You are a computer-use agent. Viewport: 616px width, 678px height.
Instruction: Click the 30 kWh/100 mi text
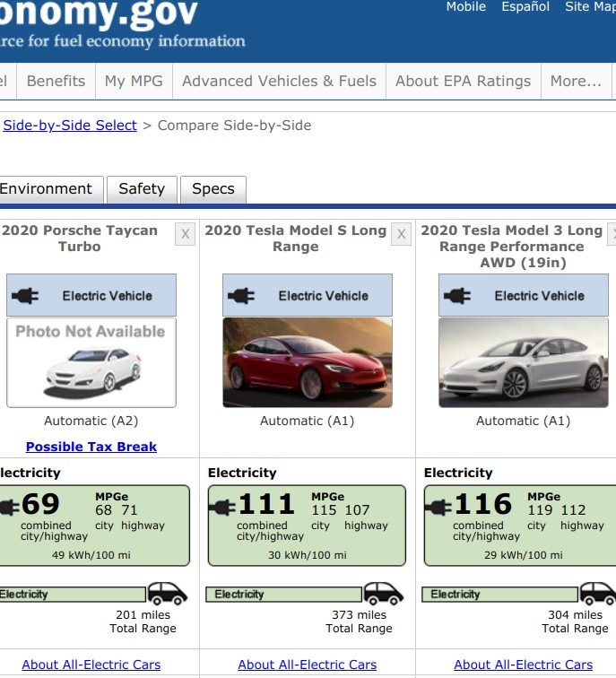pos(308,555)
